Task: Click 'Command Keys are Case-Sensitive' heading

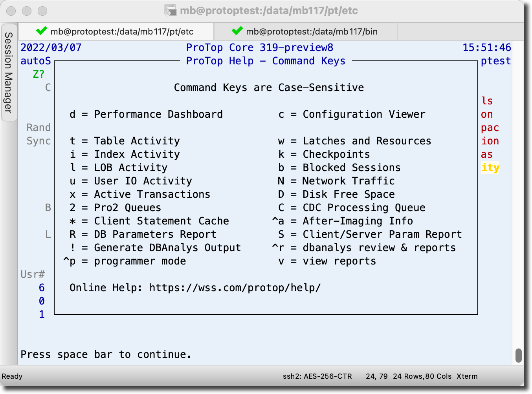Action: pos(269,88)
